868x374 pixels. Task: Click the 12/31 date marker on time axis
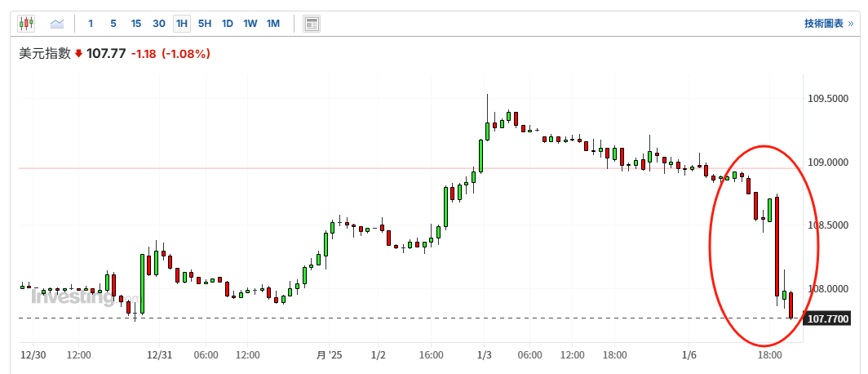(159, 355)
